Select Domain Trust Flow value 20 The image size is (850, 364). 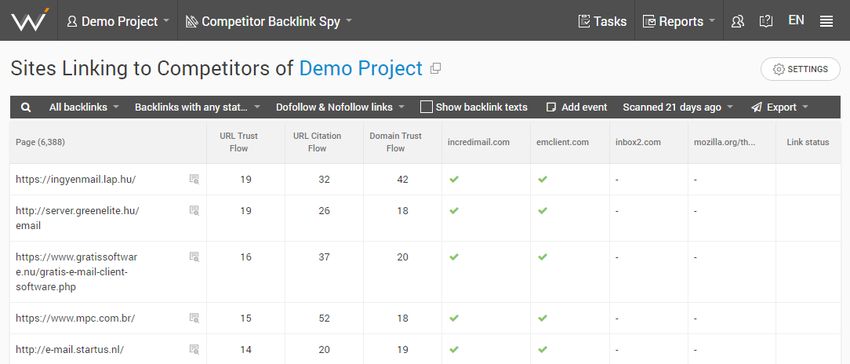(402, 257)
